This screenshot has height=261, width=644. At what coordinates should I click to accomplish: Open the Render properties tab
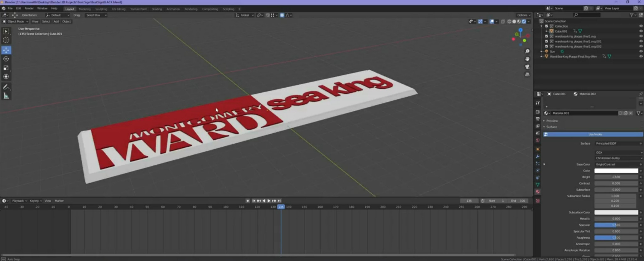pyautogui.click(x=538, y=112)
